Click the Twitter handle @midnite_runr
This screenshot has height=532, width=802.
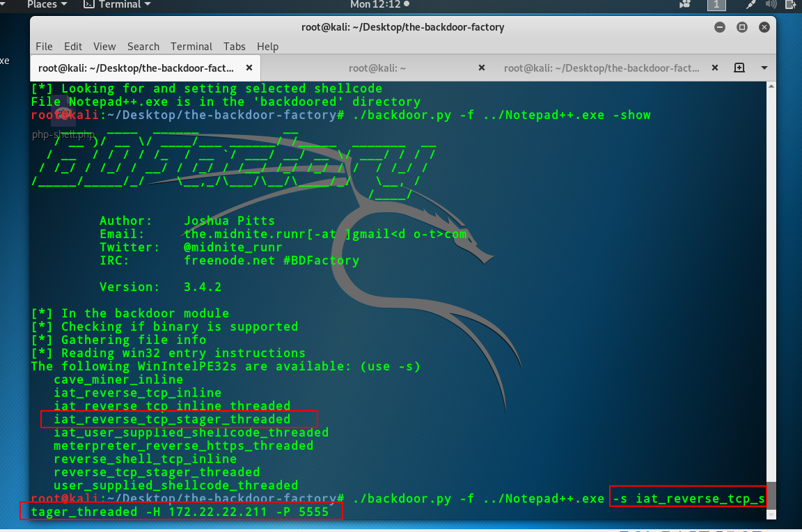(x=233, y=248)
